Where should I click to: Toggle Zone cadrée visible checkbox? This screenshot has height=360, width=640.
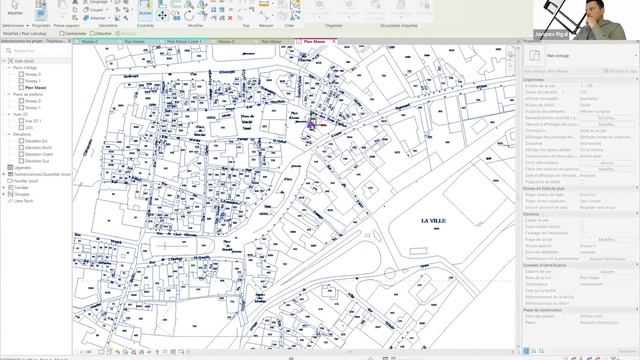point(582,227)
